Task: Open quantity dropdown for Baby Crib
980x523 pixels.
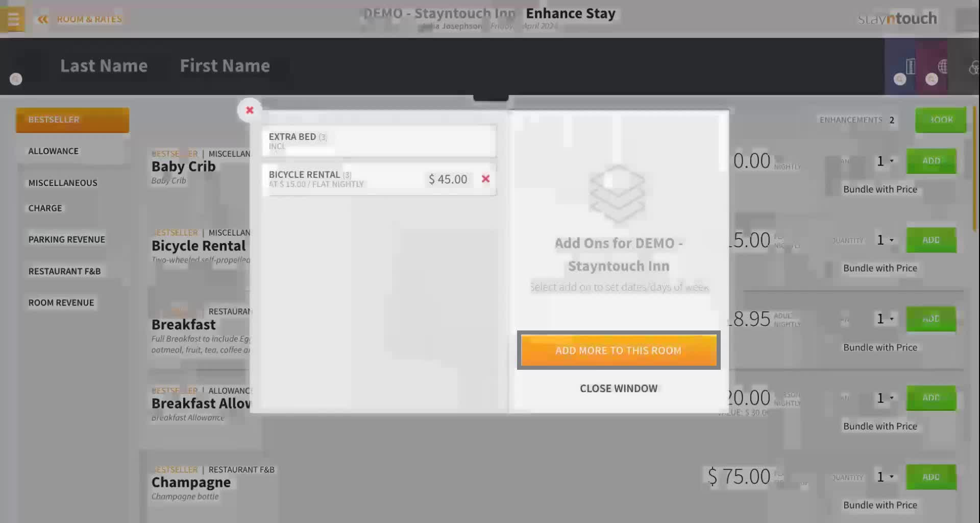Action: tap(885, 161)
